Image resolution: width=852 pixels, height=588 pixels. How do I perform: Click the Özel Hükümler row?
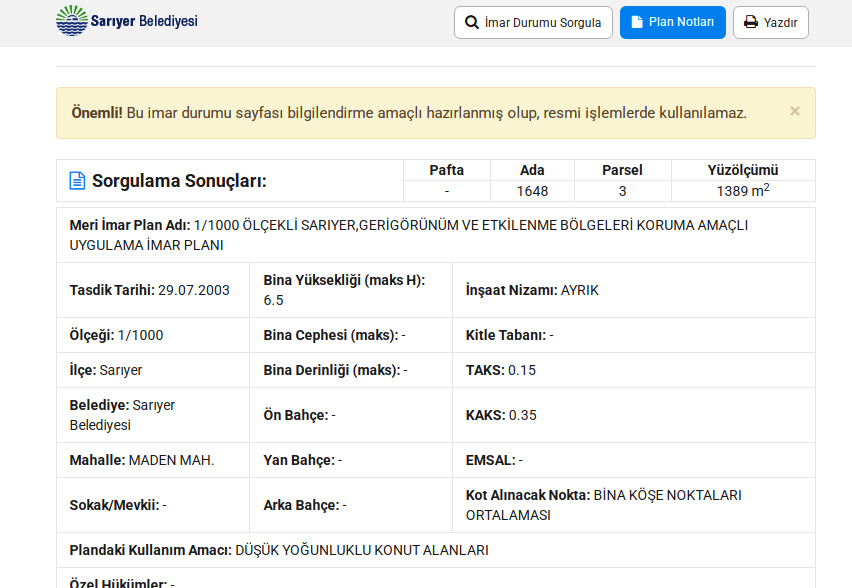(436, 579)
